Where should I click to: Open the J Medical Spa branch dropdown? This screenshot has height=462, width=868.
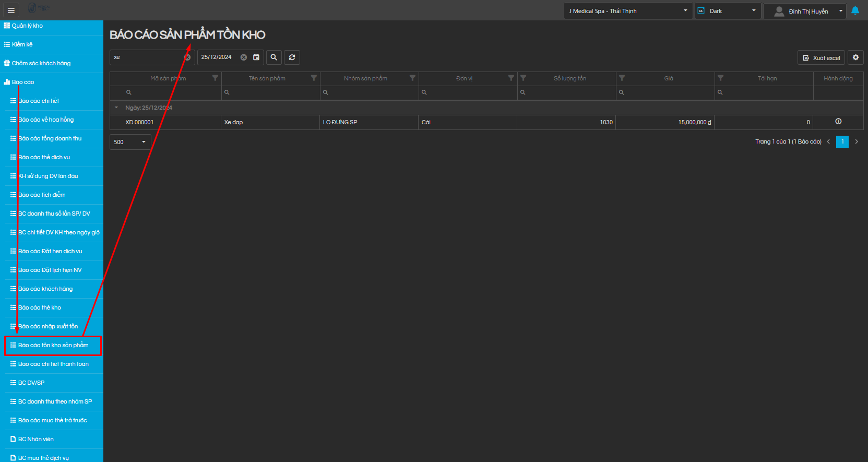[628, 11]
